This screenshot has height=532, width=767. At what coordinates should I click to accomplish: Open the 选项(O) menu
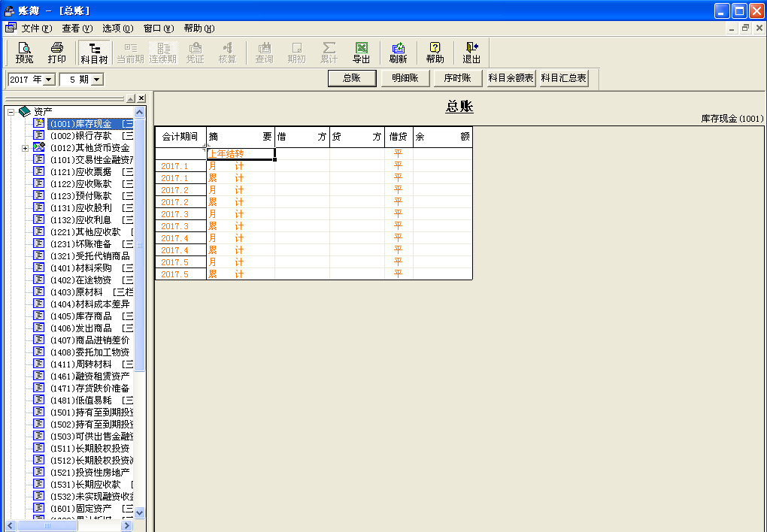point(118,29)
